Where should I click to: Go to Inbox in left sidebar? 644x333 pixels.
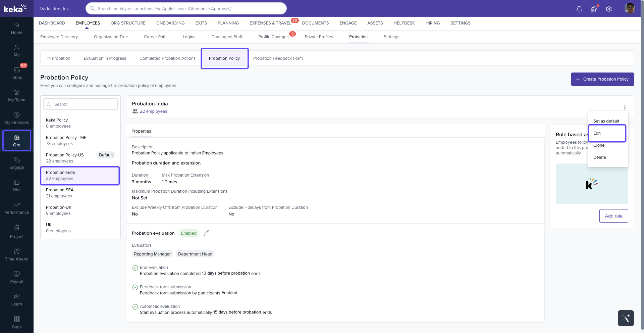click(17, 73)
